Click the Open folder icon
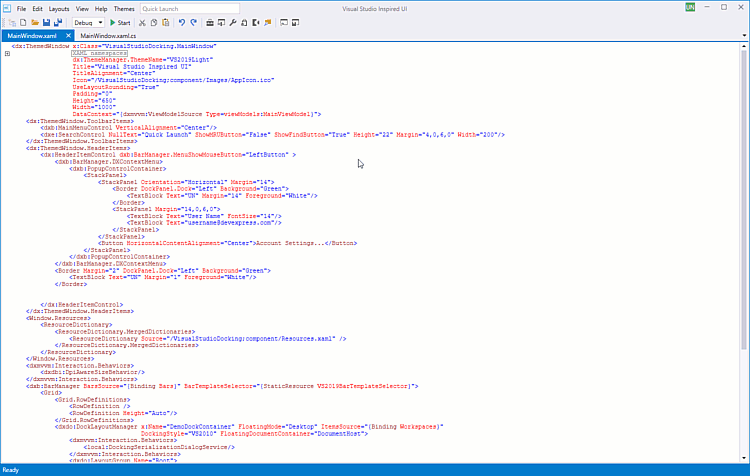 (34, 22)
